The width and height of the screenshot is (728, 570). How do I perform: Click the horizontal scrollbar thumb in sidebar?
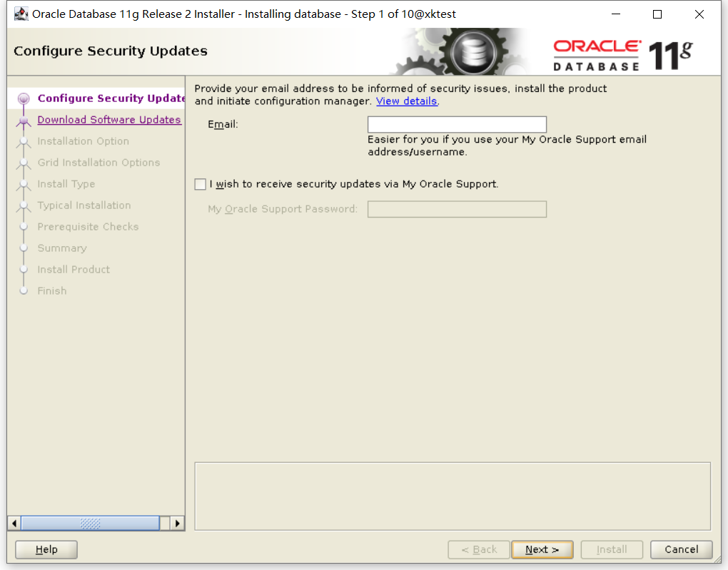click(x=90, y=524)
